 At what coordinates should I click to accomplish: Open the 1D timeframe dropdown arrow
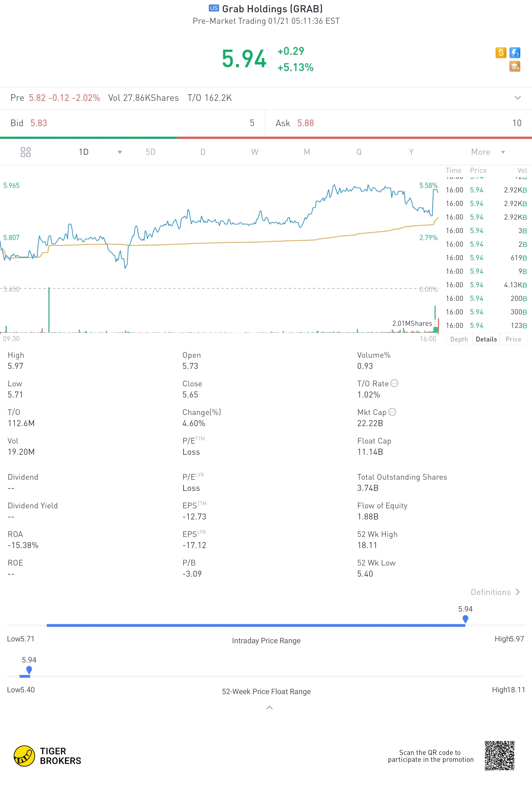coord(120,152)
